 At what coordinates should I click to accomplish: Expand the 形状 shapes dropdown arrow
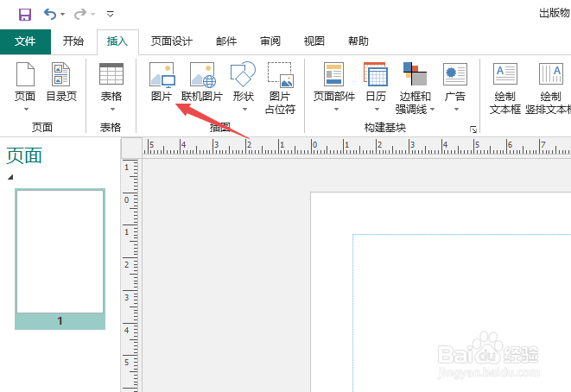(244, 110)
